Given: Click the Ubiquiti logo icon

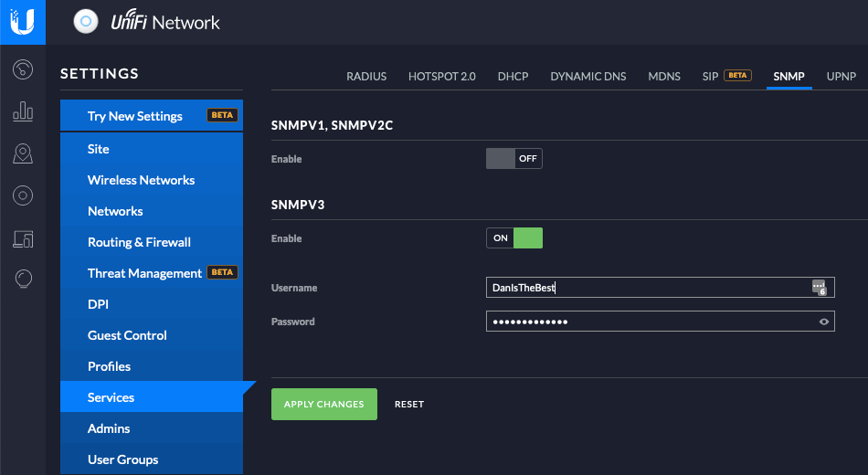Looking at the screenshot, I should click(x=23, y=22).
